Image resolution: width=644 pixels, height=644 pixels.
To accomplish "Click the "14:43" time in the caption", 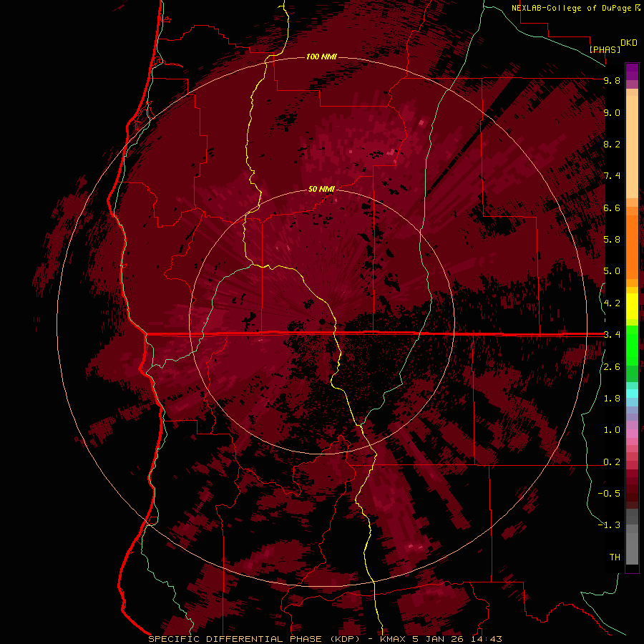I will [487, 639].
